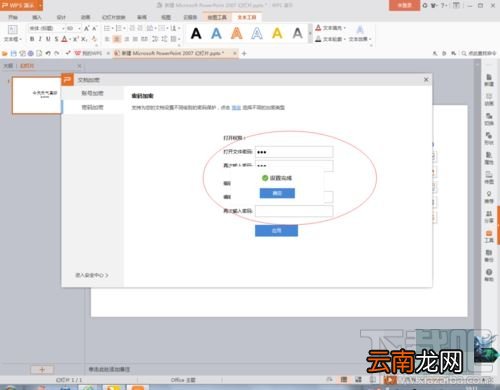
Task: Select the first slide thumbnail
Action: coord(36,95)
